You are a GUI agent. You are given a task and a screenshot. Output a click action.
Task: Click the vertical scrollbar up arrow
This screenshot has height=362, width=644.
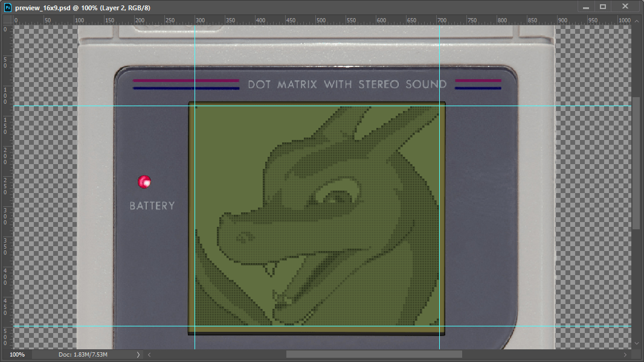click(636, 20)
